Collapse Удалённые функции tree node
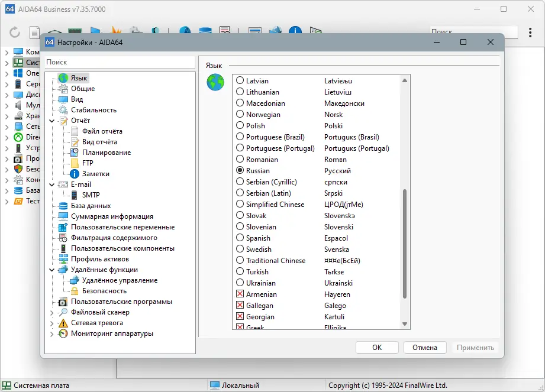The height and width of the screenshot is (392, 545). pyautogui.click(x=52, y=270)
